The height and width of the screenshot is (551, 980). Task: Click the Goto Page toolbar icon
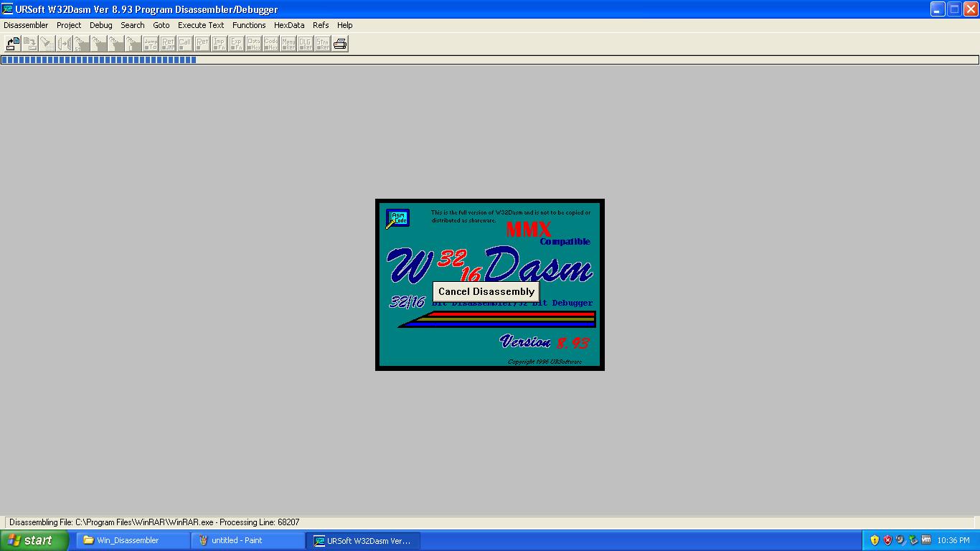tap(116, 44)
